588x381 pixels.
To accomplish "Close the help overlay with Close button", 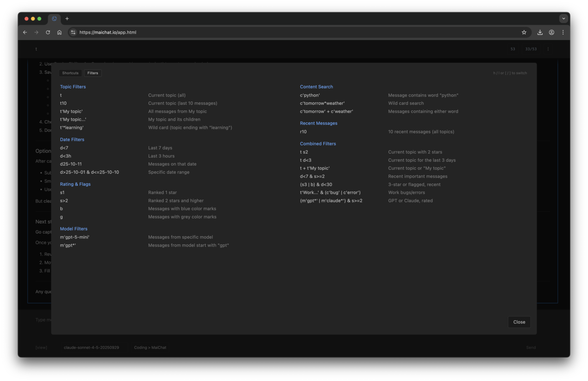I will pyautogui.click(x=519, y=322).
